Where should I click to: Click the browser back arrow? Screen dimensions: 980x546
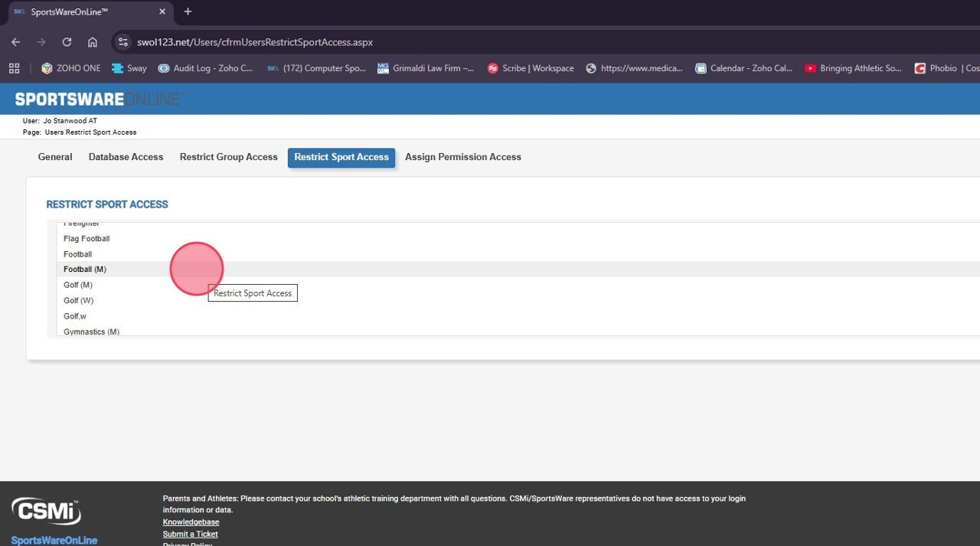(x=16, y=42)
